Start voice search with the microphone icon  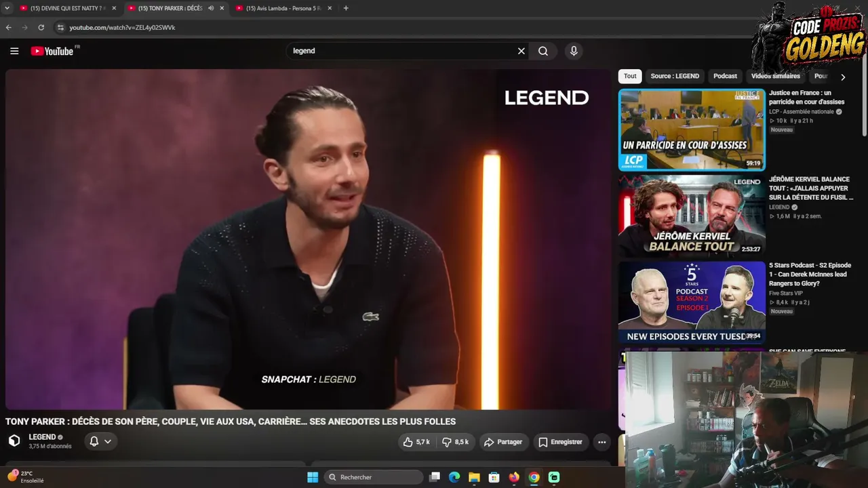click(574, 51)
